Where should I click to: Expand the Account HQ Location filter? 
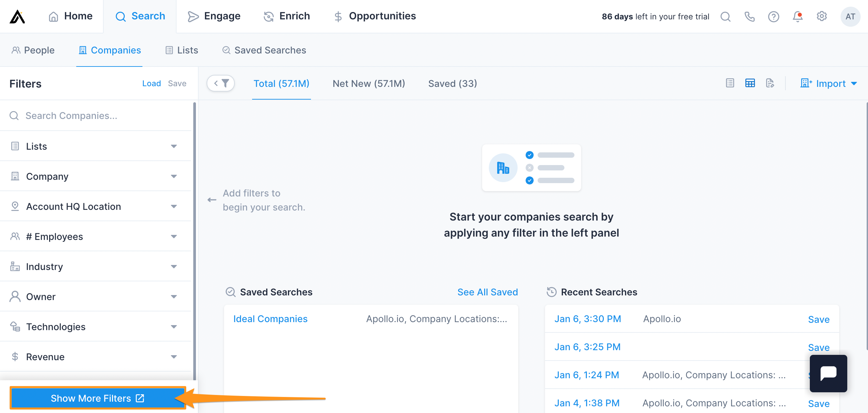click(95, 206)
